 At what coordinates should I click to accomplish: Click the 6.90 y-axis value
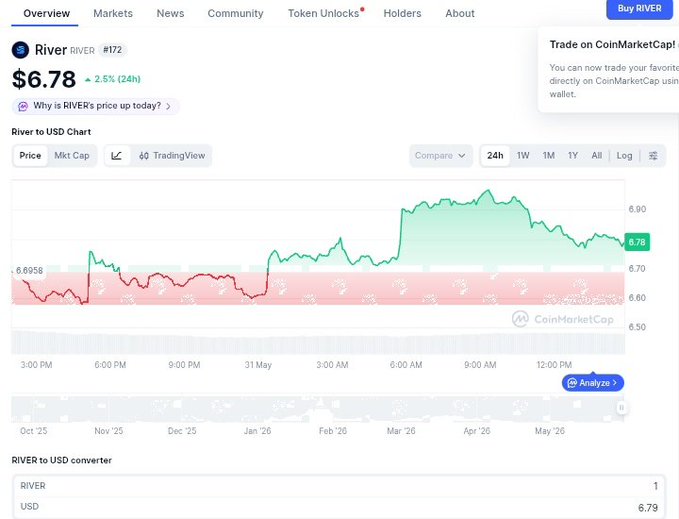point(637,209)
